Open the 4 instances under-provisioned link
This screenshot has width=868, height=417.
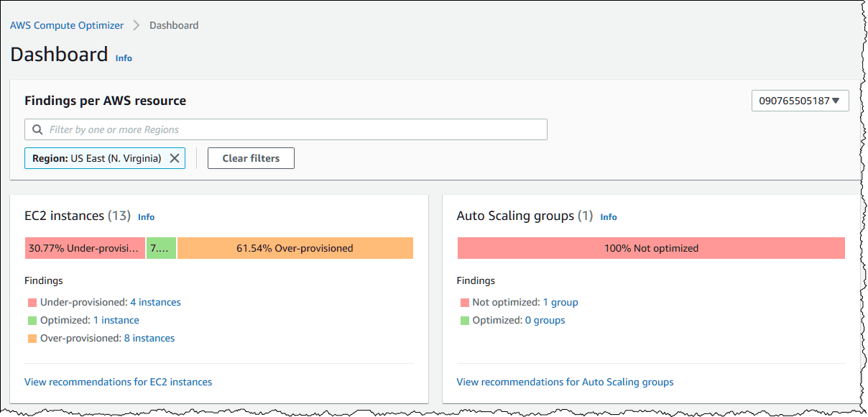coord(155,302)
